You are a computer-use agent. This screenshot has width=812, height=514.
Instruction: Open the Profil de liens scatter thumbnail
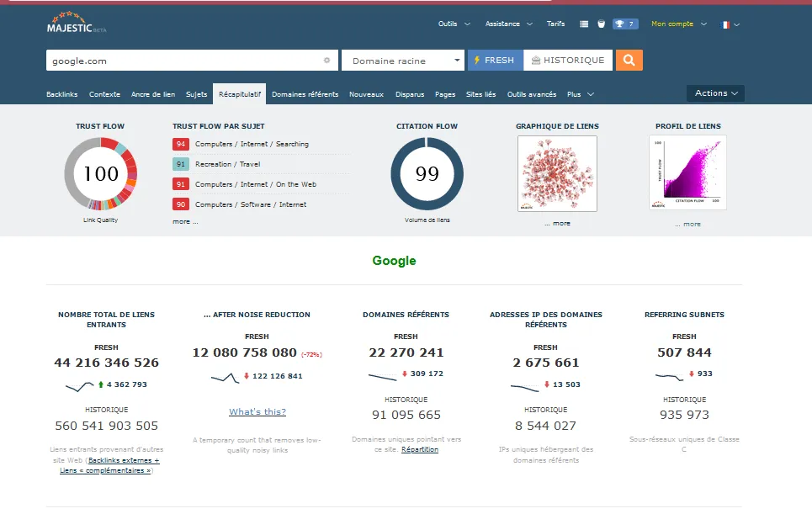point(687,172)
